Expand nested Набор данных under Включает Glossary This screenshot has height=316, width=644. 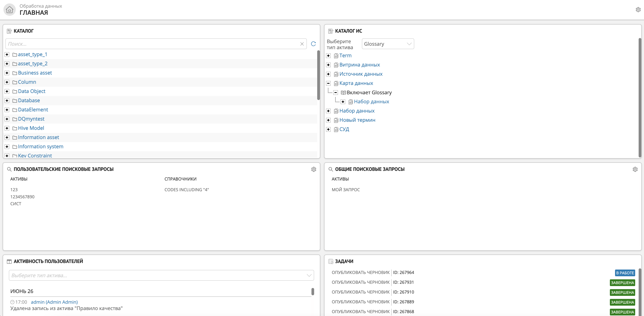point(343,102)
